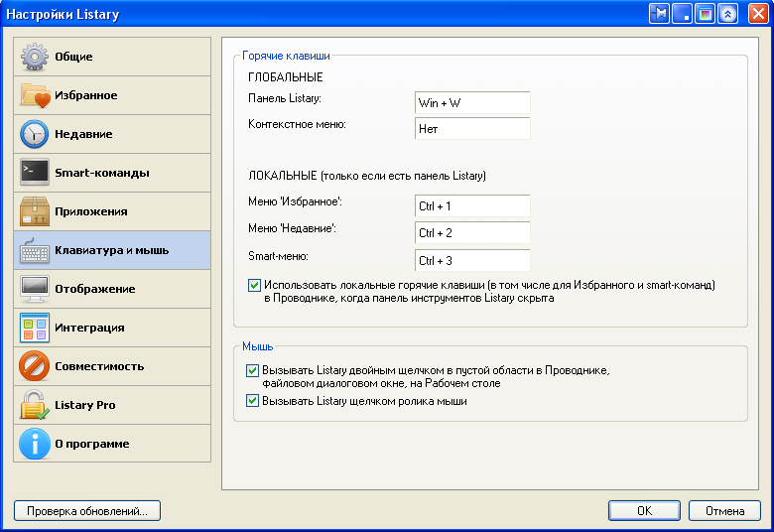Disable double-click invocation of Listary checkbox
This screenshot has width=774, height=532.
(252, 370)
